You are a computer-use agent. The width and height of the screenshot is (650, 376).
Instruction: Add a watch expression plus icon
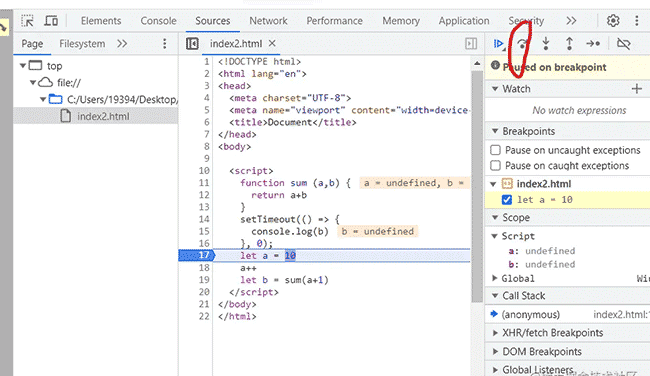click(637, 89)
